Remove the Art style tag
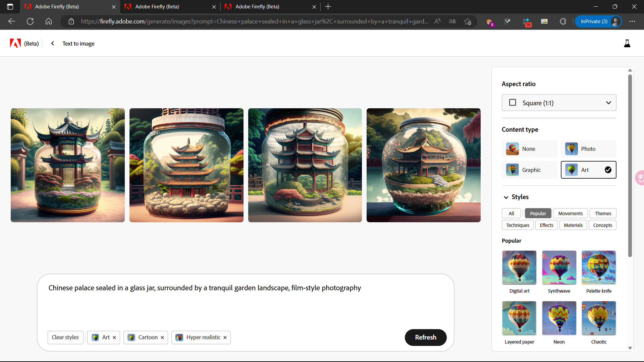 point(114,338)
